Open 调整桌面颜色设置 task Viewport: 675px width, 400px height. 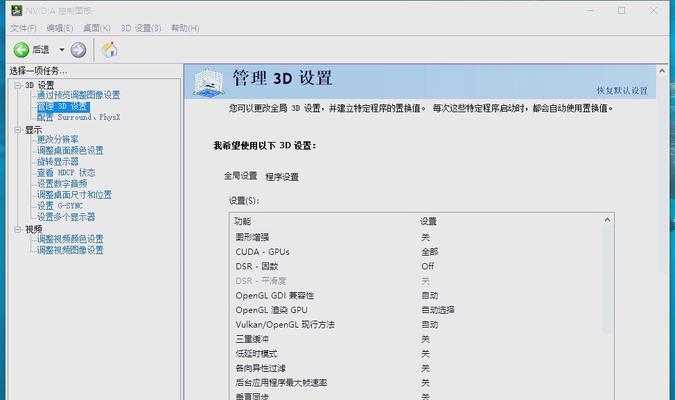coord(70,150)
